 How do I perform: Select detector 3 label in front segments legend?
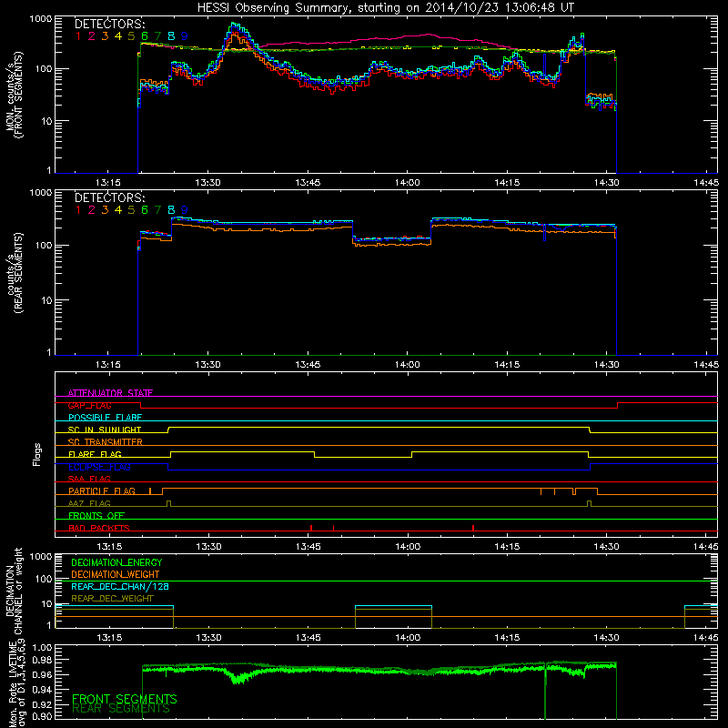click(105, 36)
